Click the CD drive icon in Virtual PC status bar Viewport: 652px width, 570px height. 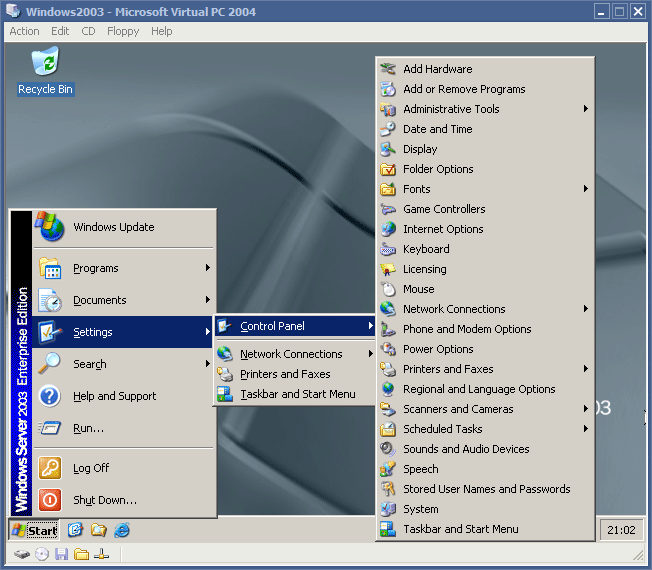pos(42,554)
